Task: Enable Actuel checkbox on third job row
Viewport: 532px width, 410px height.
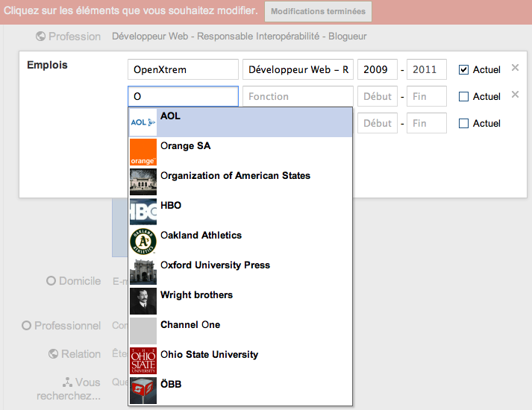Action: pos(463,123)
